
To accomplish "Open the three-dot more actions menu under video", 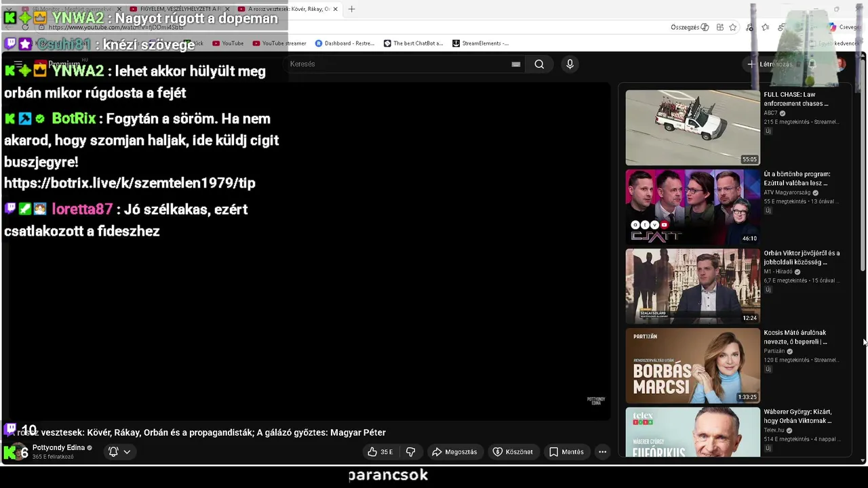I will 602,452.
